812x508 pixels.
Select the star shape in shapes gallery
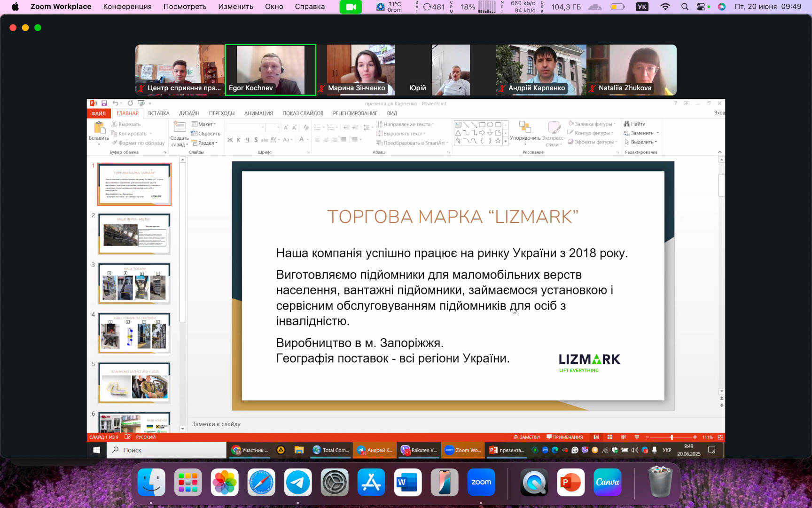(498, 141)
